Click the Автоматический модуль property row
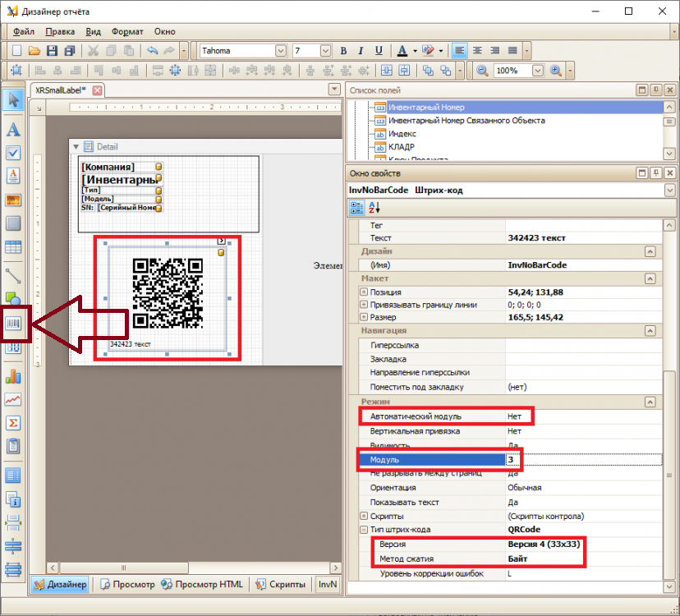The image size is (680, 616). pyautogui.click(x=511, y=416)
